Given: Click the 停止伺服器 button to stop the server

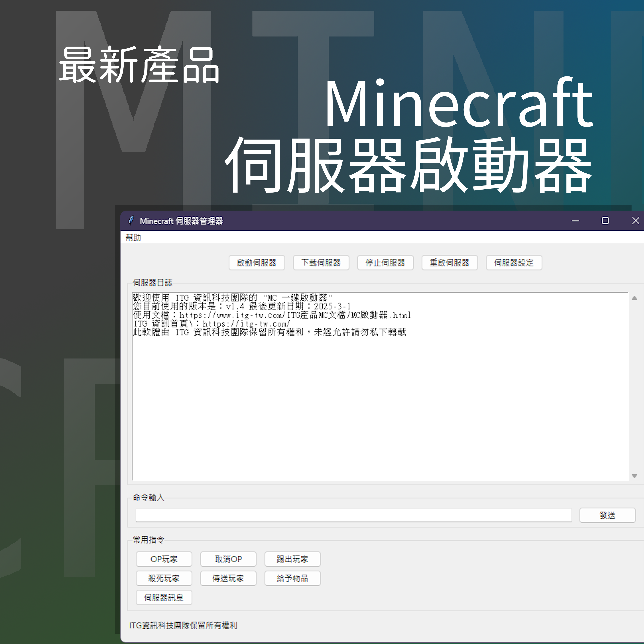Looking at the screenshot, I should point(385,263).
